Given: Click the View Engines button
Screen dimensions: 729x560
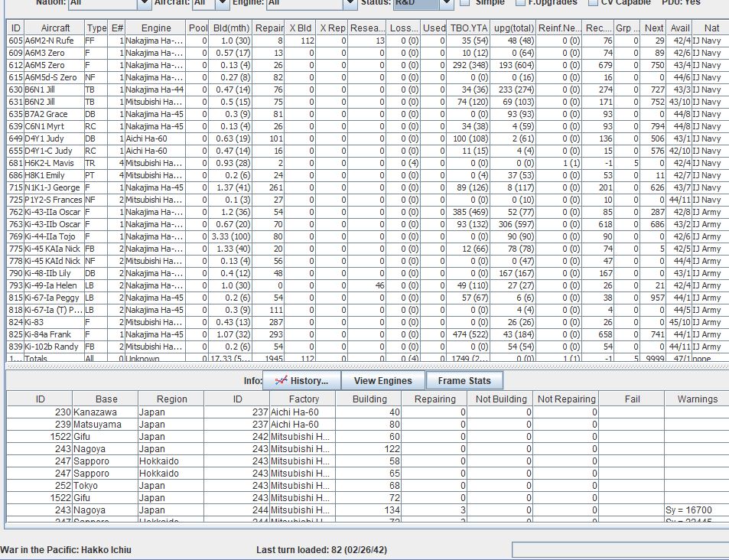Looking at the screenshot, I should 382,380.
